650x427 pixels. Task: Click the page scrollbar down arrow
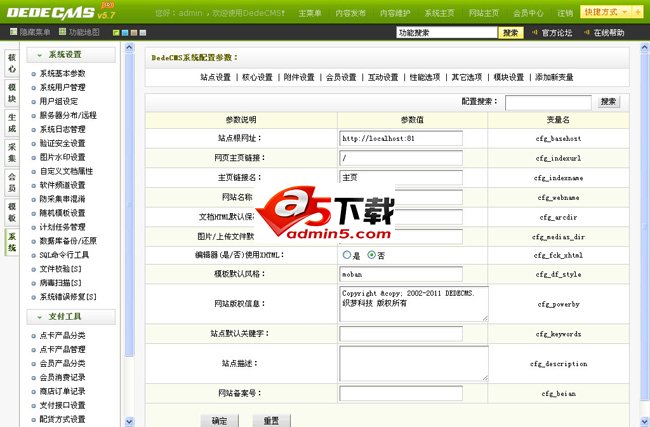[645, 421]
